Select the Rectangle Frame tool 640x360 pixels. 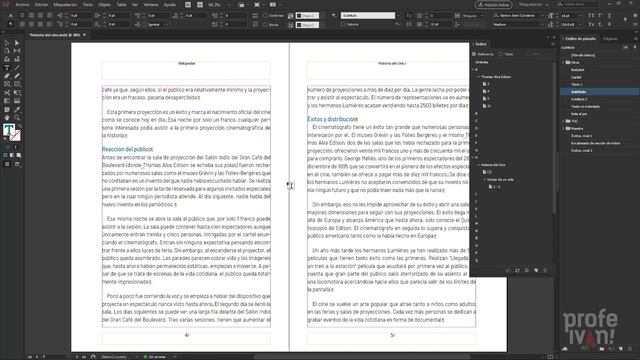click(x=7, y=84)
